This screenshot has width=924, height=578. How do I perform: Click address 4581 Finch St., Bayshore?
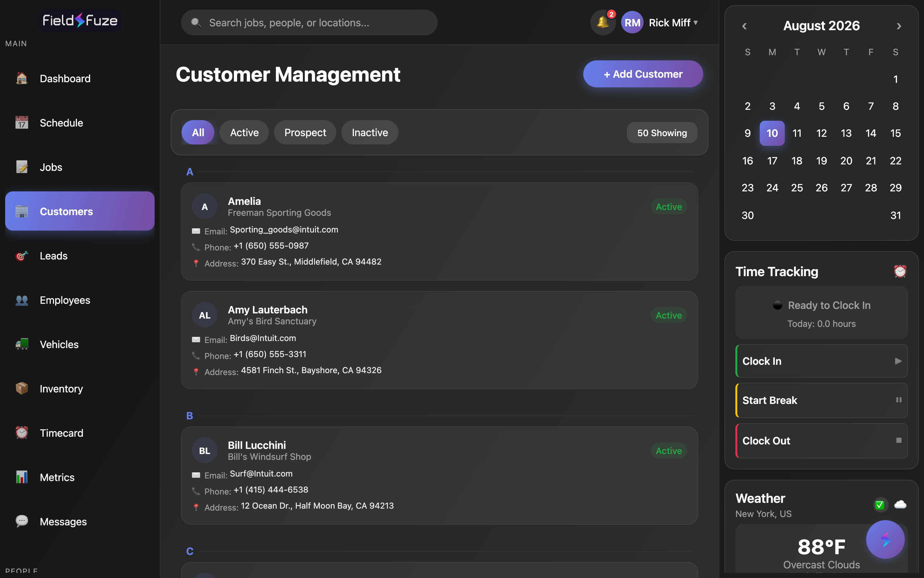coord(311,371)
